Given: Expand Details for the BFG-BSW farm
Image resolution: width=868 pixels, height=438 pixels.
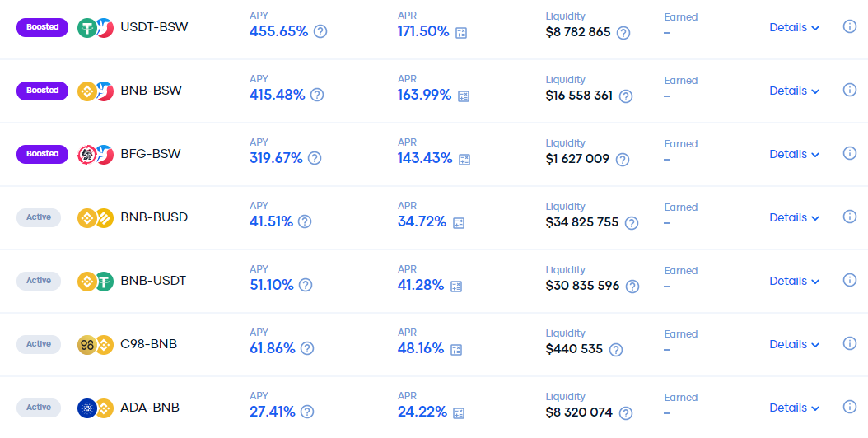Looking at the screenshot, I should coord(794,154).
